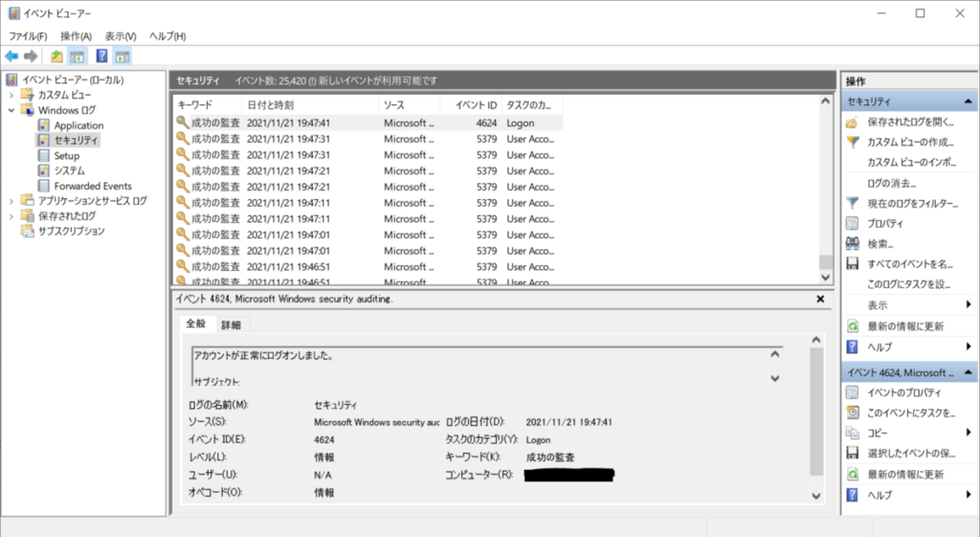
Task: Sort by the ソース column header
Action: pos(410,105)
